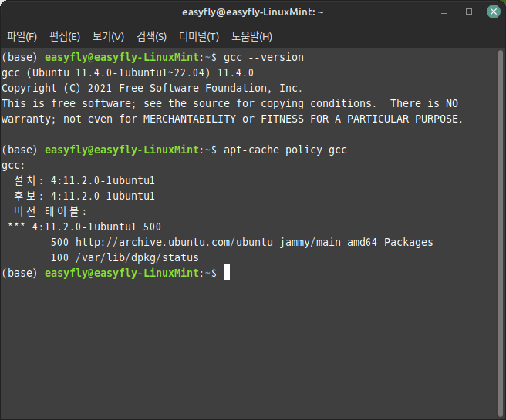Click 'Copyright (C) 2021 Free Software Foundation' line

(x=152, y=88)
